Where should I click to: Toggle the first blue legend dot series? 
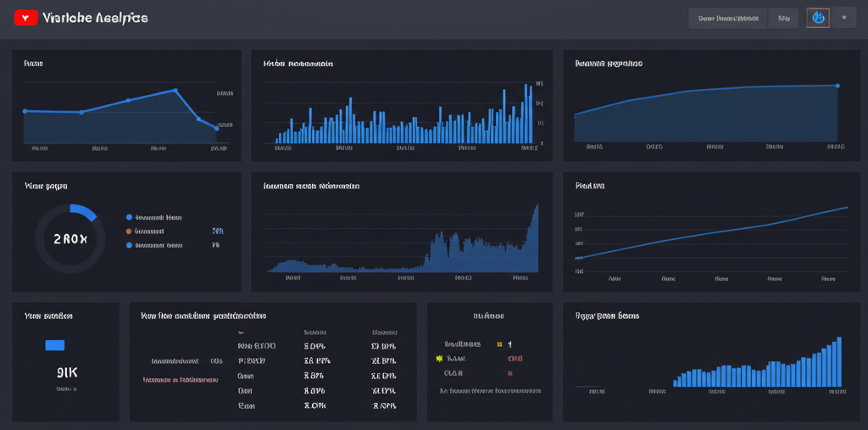pos(129,217)
